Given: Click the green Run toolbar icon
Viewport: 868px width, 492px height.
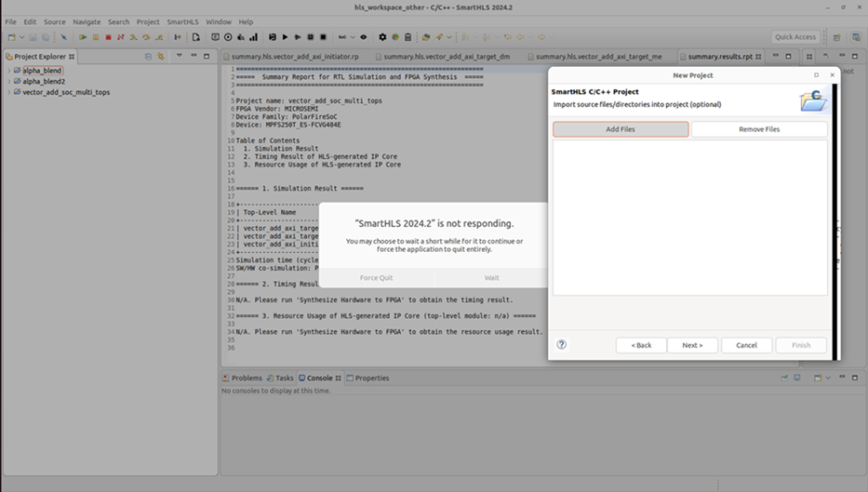Looking at the screenshot, I should pyautogui.click(x=82, y=37).
